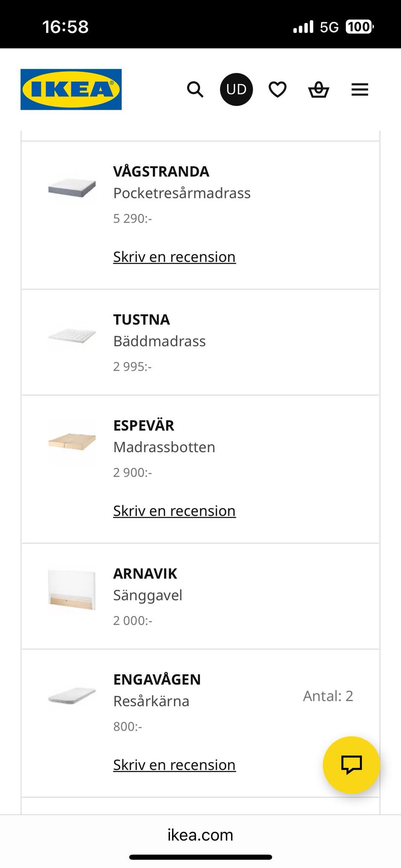Write a review for ESPEVÄR
The width and height of the screenshot is (401, 868).
174,511
